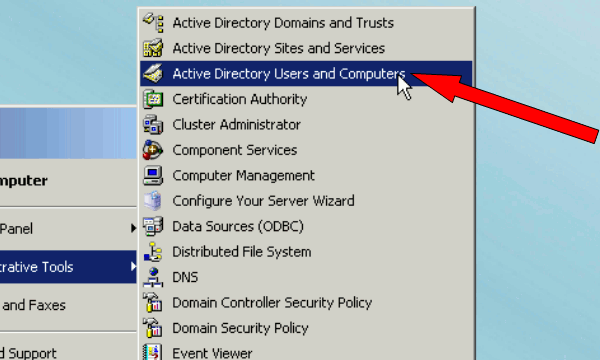Open Computer Management
Image resolution: width=600 pixels, height=360 pixels.
306,175
